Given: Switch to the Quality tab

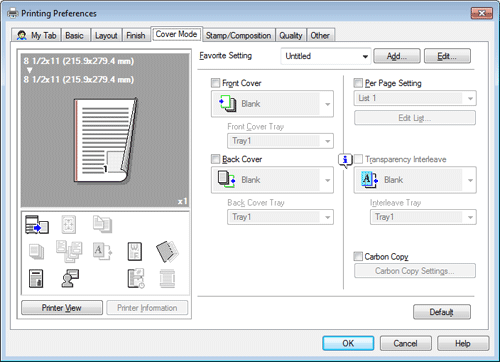Looking at the screenshot, I should 291,35.
